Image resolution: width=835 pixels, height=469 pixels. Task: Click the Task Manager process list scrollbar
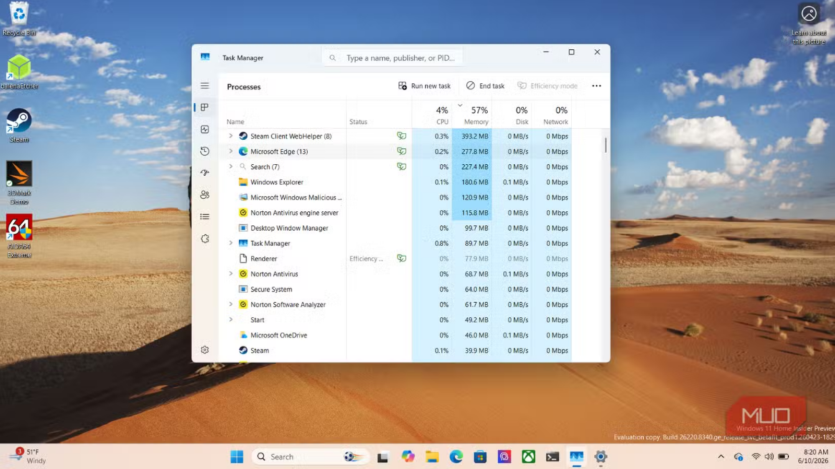pyautogui.click(x=605, y=145)
